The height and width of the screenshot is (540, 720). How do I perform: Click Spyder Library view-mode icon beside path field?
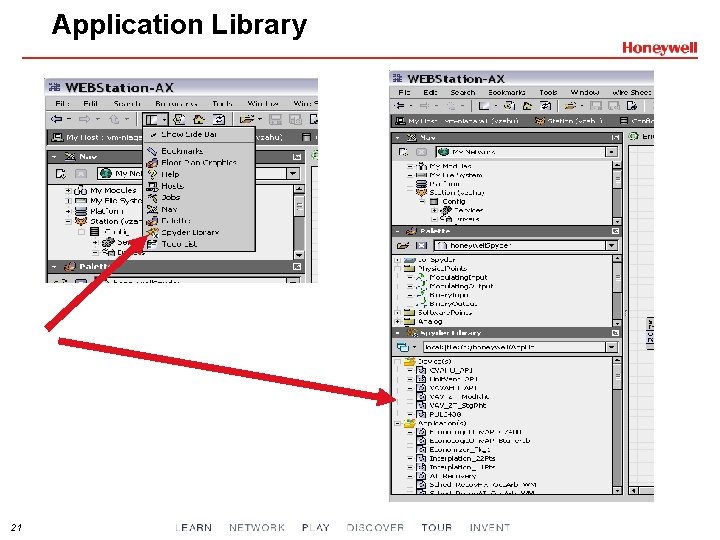coord(403,347)
